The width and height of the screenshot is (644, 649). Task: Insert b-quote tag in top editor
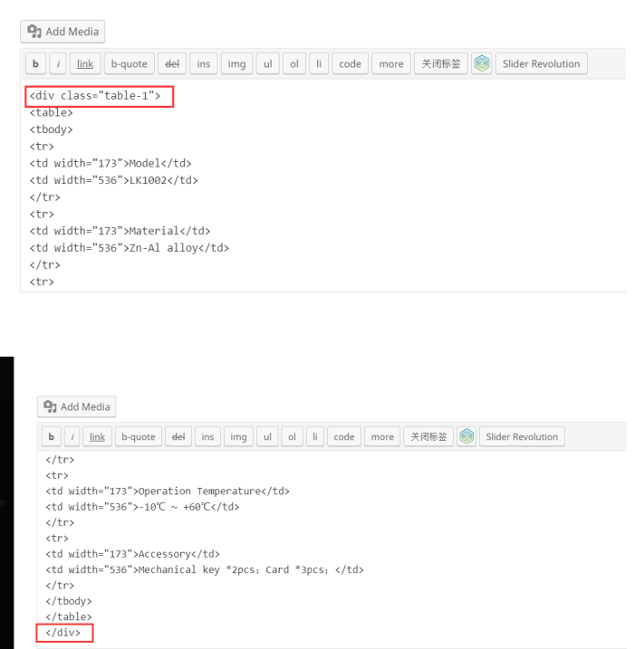[x=129, y=64]
